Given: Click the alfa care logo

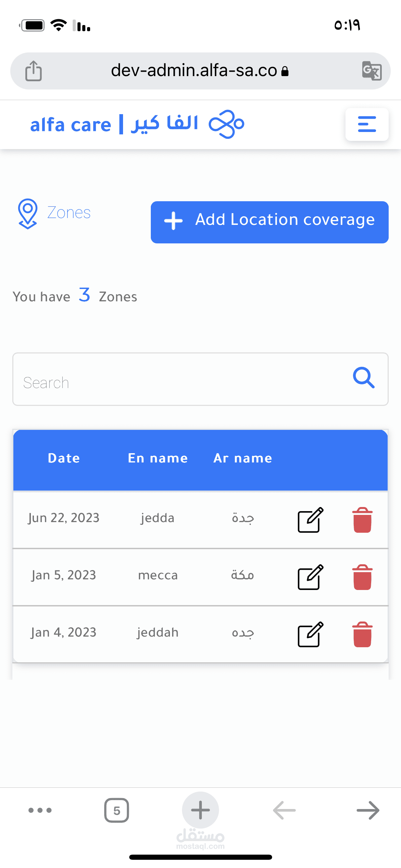Looking at the screenshot, I should tap(137, 124).
